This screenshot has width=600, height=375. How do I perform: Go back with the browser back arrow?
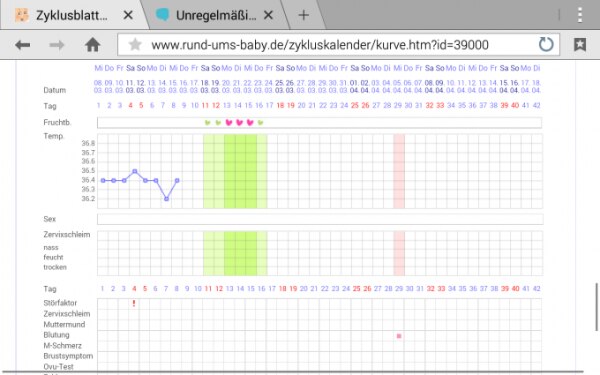point(23,45)
